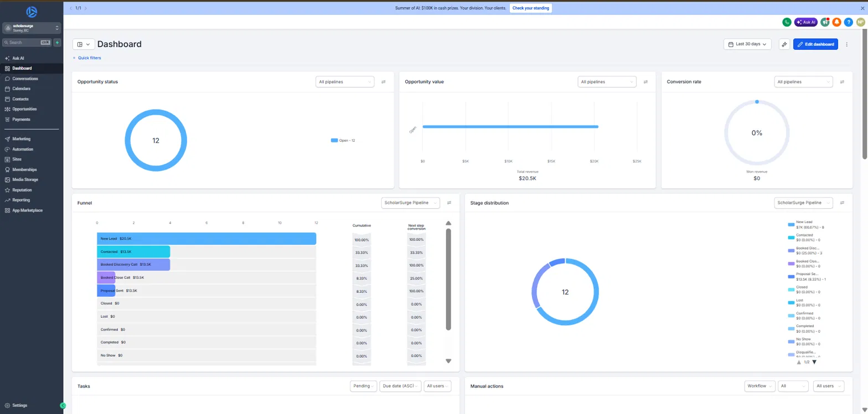This screenshot has height=414, width=868.
Task: Open Opportunity status widget settings icon
Action: (383, 82)
